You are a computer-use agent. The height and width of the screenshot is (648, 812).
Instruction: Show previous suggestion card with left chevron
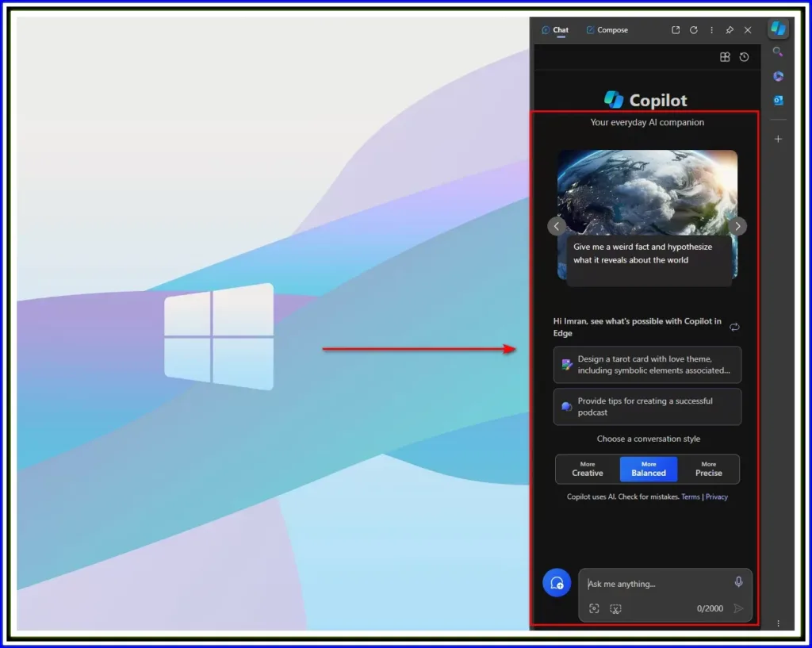(x=557, y=226)
